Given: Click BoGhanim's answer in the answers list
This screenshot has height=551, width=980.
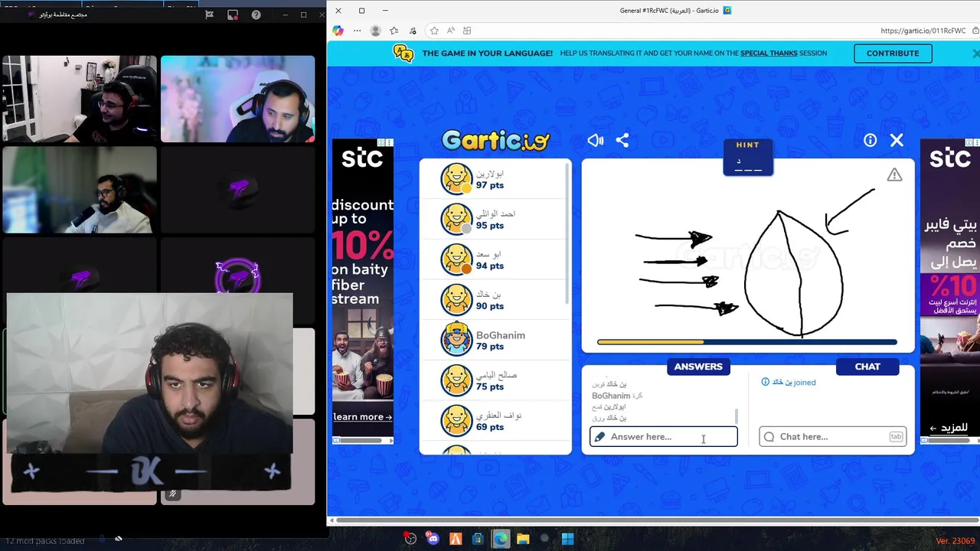Looking at the screenshot, I should (617, 396).
